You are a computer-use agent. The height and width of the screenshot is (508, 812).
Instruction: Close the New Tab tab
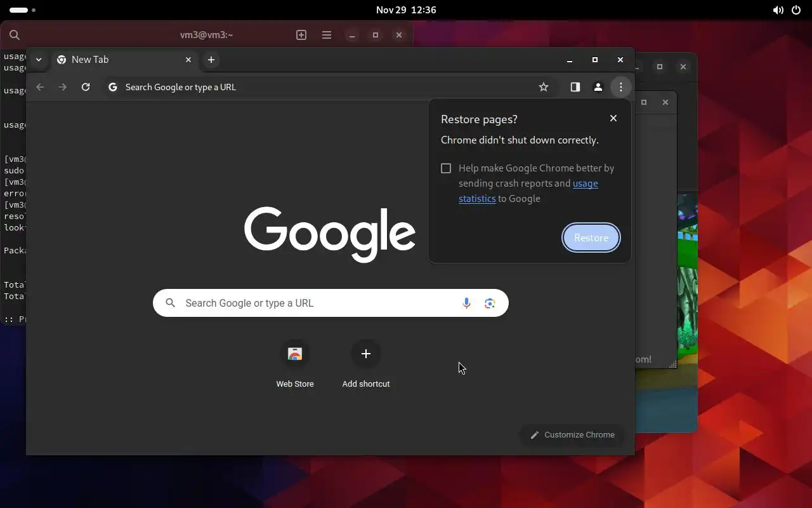pyautogui.click(x=188, y=60)
